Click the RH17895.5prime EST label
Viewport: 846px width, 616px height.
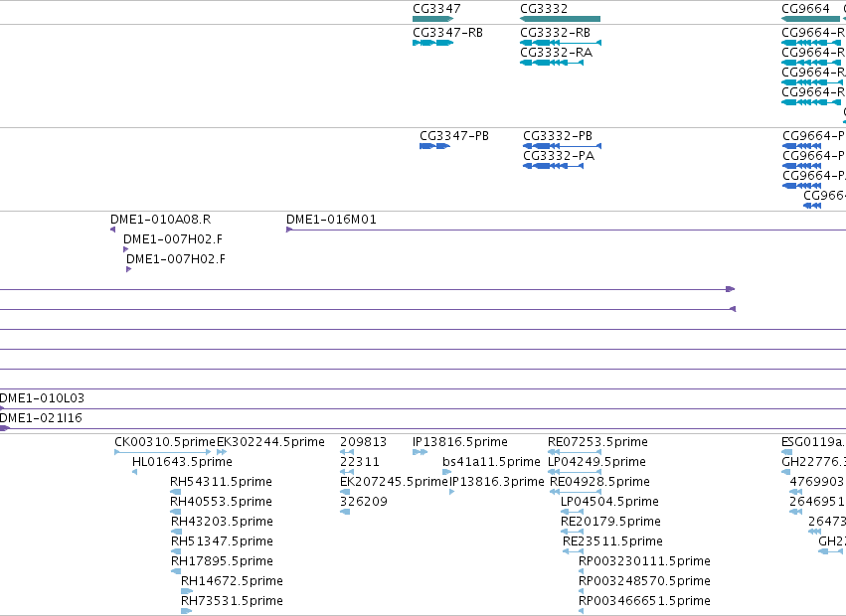point(222,561)
